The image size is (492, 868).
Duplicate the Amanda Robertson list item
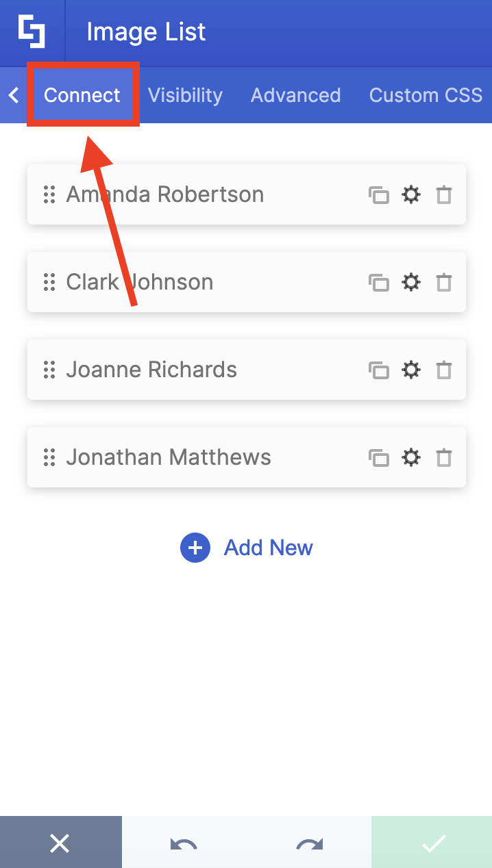(x=379, y=194)
